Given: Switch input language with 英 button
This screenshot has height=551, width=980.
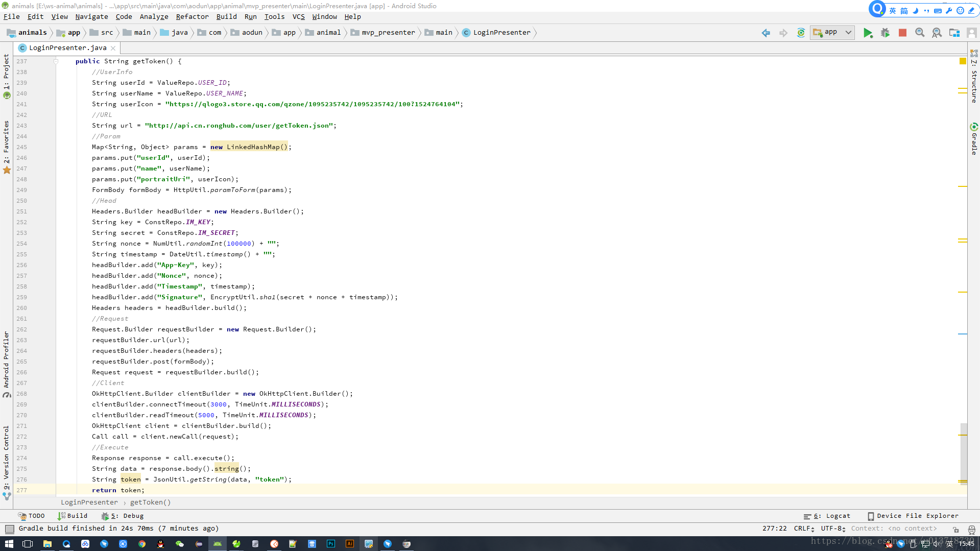Looking at the screenshot, I should 893,11.
